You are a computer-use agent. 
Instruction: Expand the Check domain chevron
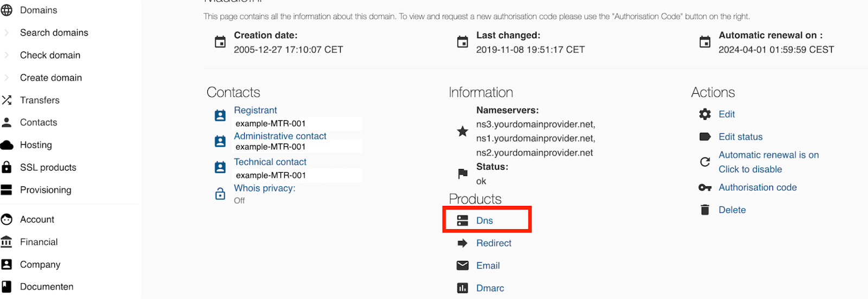(x=7, y=55)
